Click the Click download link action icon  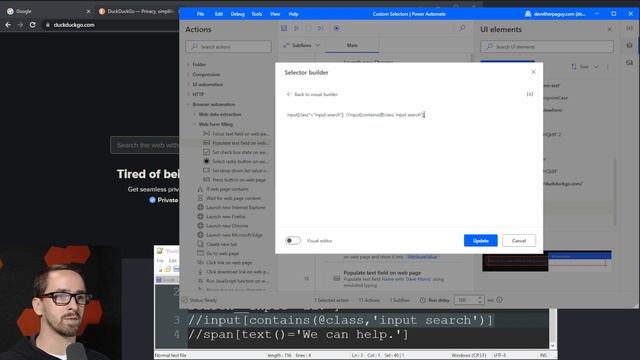[200, 271]
